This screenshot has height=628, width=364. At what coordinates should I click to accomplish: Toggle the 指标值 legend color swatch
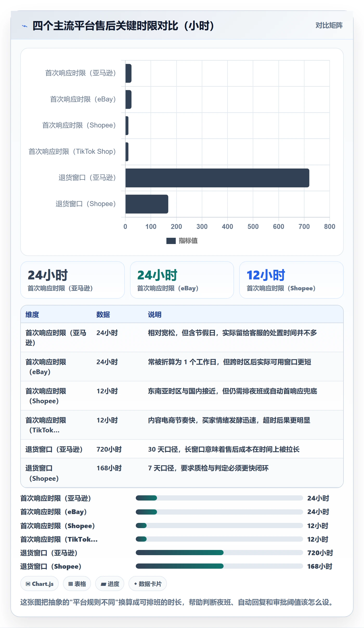(x=171, y=241)
